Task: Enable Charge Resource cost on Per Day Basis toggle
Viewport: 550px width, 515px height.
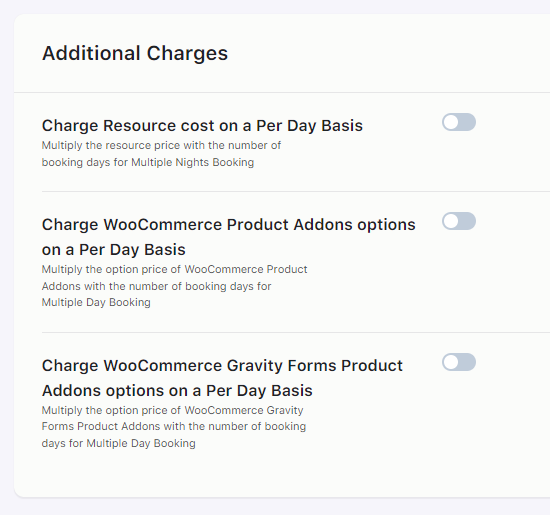Action: coord(459,122)
